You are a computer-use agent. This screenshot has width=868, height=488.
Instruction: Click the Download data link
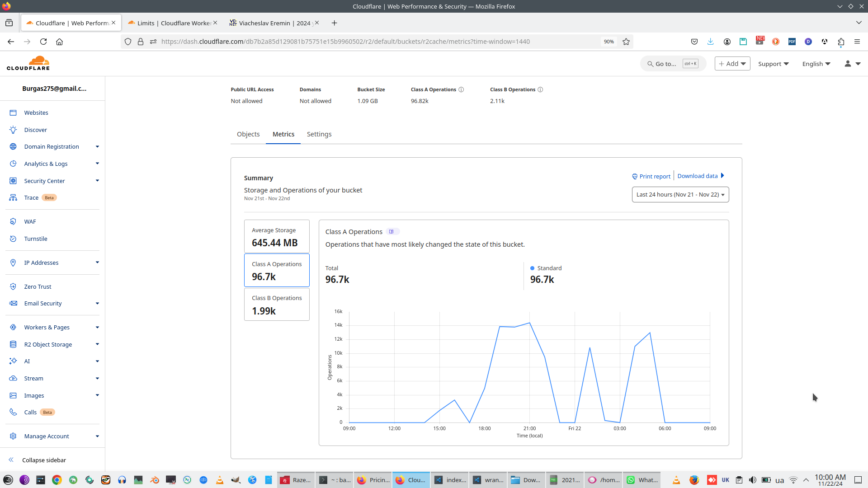click(698, 176)
